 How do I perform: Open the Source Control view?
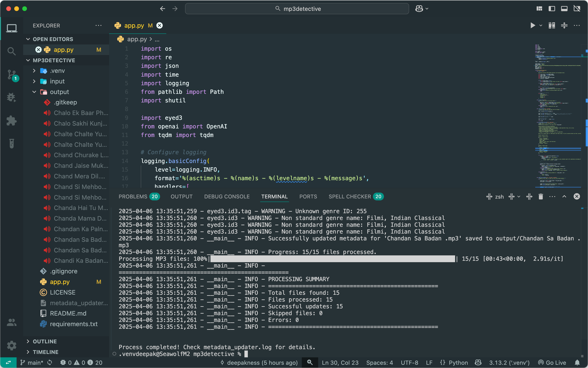pyautogui.click(x=11, y=75)
